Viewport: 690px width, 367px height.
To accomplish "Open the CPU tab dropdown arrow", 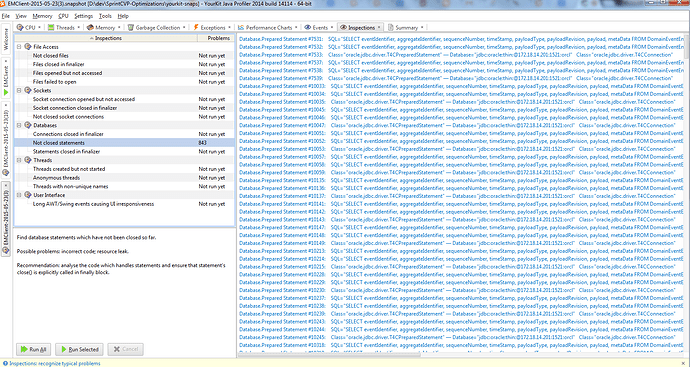I will (x=39, y=27).
